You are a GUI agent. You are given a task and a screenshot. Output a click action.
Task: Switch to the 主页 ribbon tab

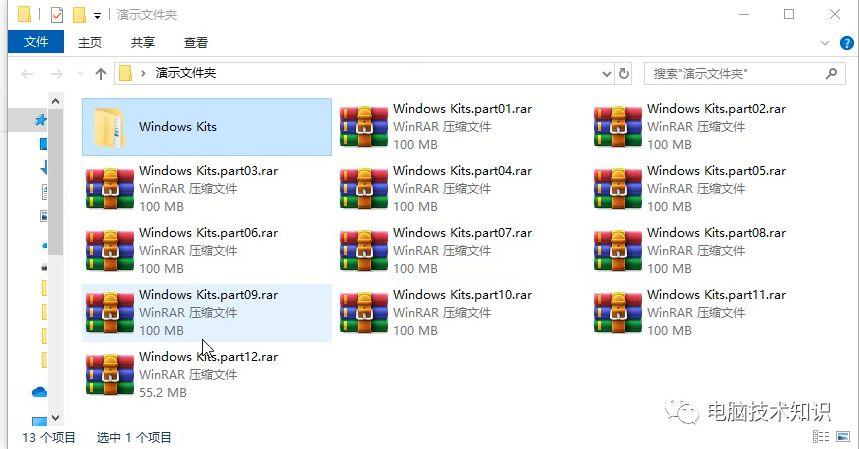tap(90, 42)
